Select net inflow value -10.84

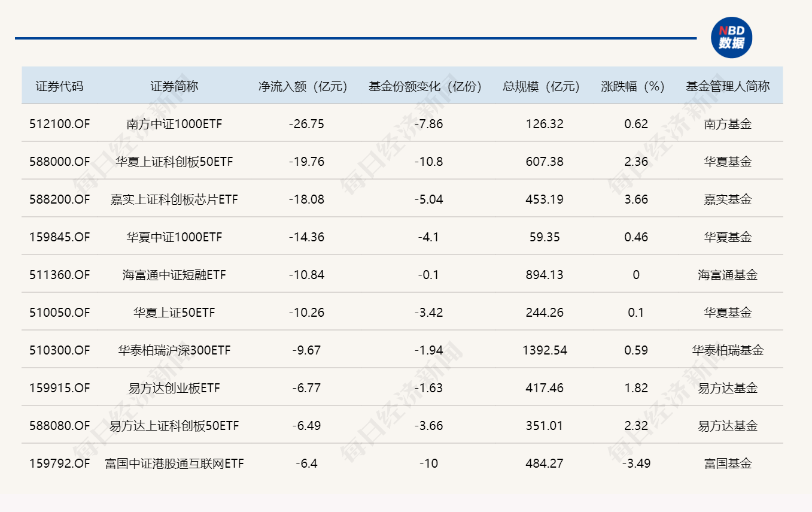coord(306,275)
